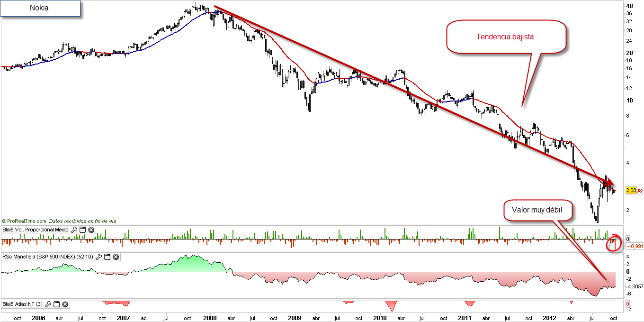Click the Nokia chart title box
The width and height of the screenshot is (644, 322).
coord(39,8)
